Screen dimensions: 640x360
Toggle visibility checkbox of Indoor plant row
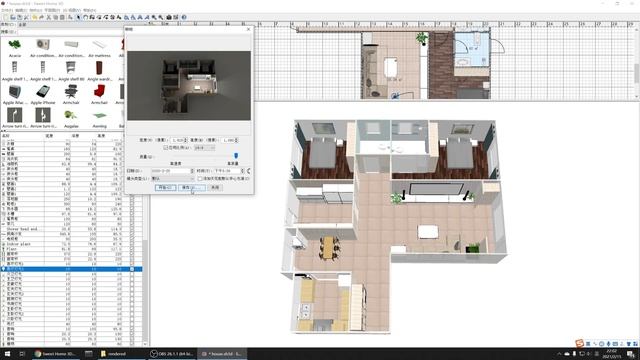pyautogui.click(x=132, y=244)
